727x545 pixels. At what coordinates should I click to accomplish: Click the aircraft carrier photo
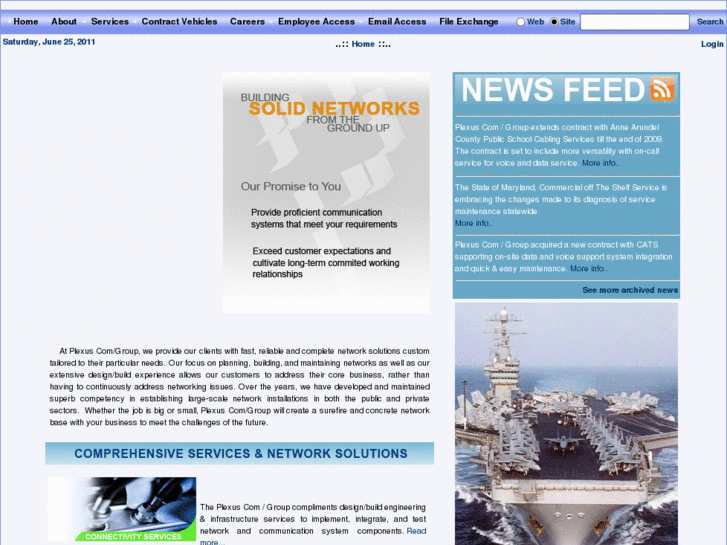[566, 424]
